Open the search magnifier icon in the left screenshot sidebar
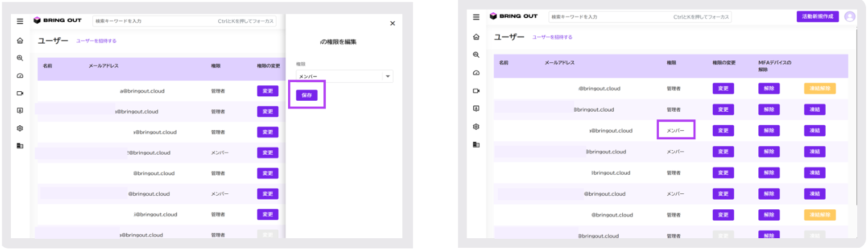This screenshot has width=868, height=251. coord(20,58)
